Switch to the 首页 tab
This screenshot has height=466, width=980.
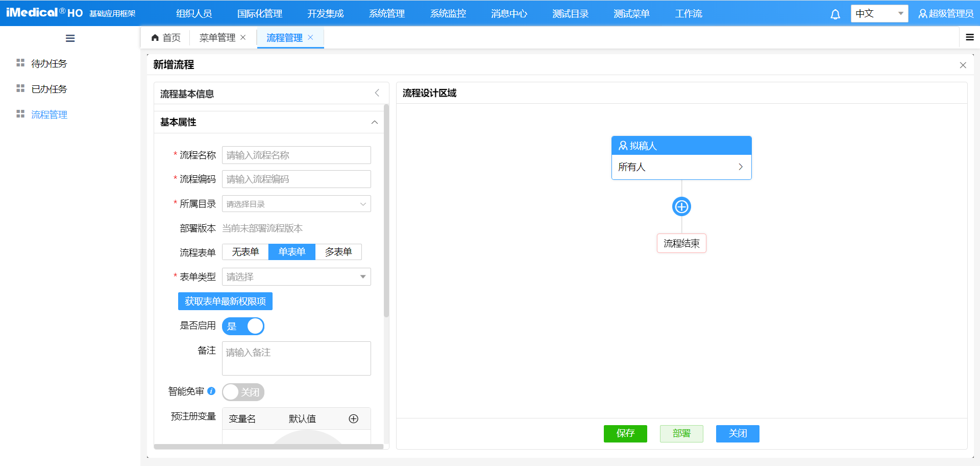click(166, 38)
